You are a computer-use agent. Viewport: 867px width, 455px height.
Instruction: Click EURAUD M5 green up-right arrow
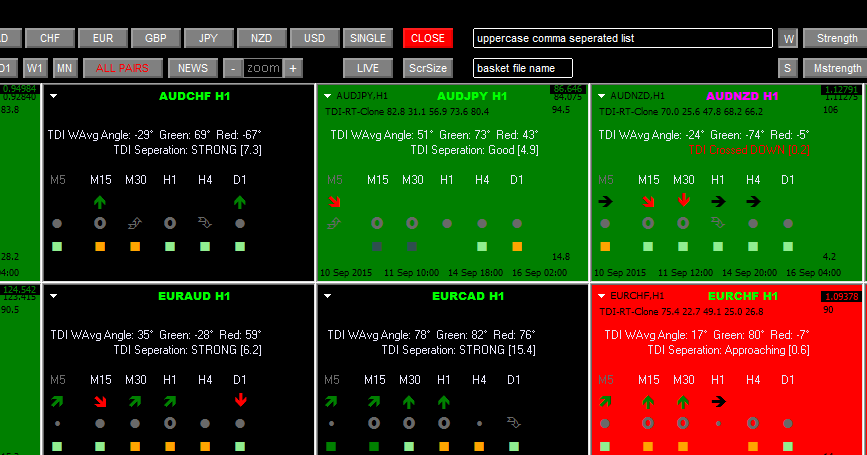[57, 402]
